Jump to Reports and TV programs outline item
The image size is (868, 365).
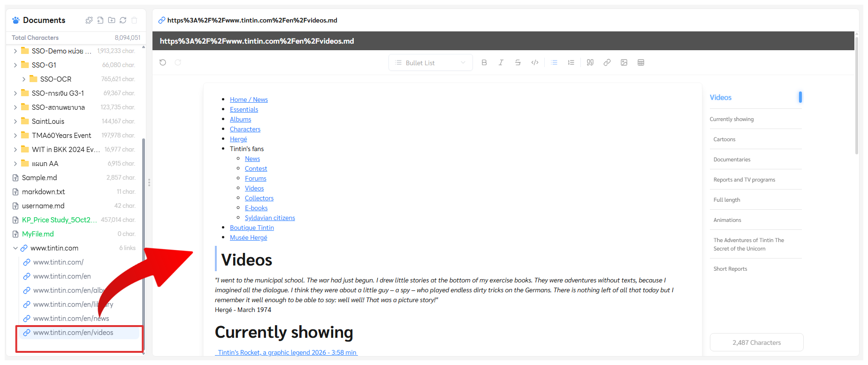click(744, 180)
